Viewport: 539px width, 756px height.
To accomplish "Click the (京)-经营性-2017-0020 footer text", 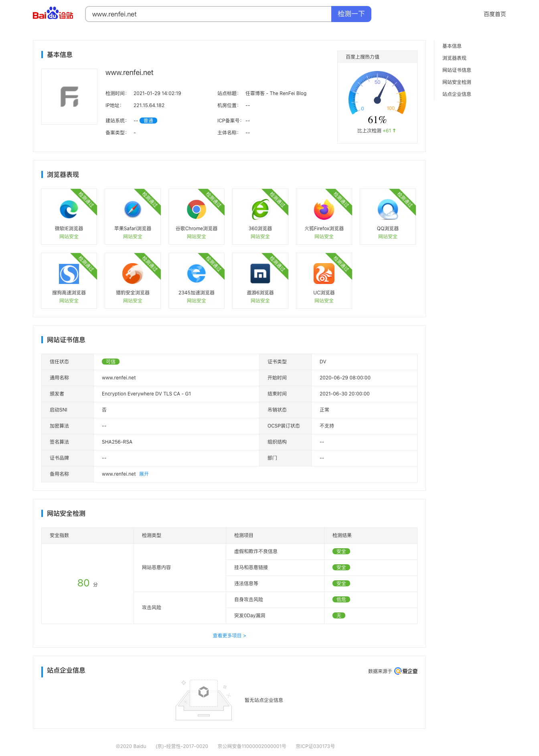I will 182,746.
